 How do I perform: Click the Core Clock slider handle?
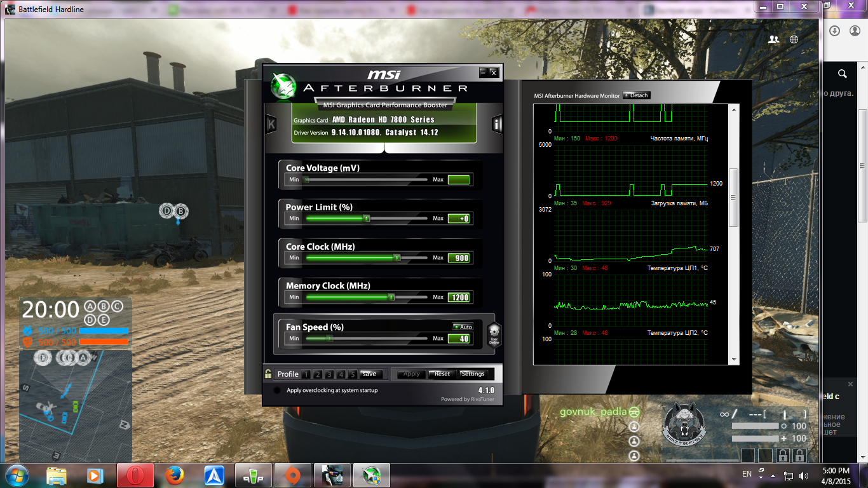coord(397,258)
